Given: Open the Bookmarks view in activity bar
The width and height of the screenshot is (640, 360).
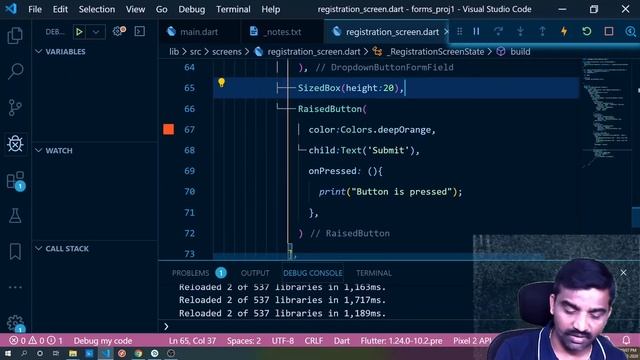Looking at the screenshot, I should pos(15,251).
